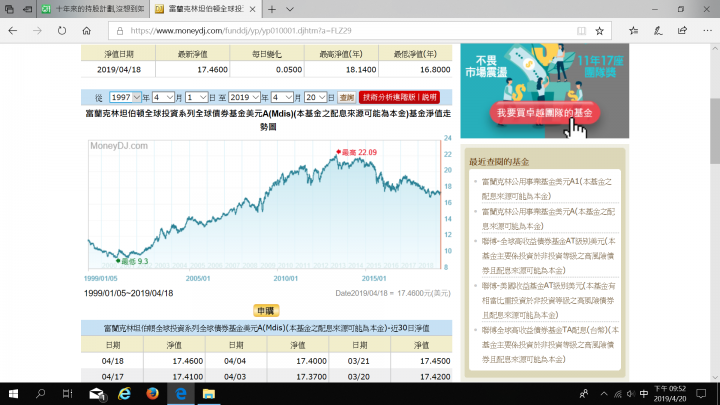Click the page vertical scrollbar thumb
This screenshot has height=405, width=720.
point(715,131)
